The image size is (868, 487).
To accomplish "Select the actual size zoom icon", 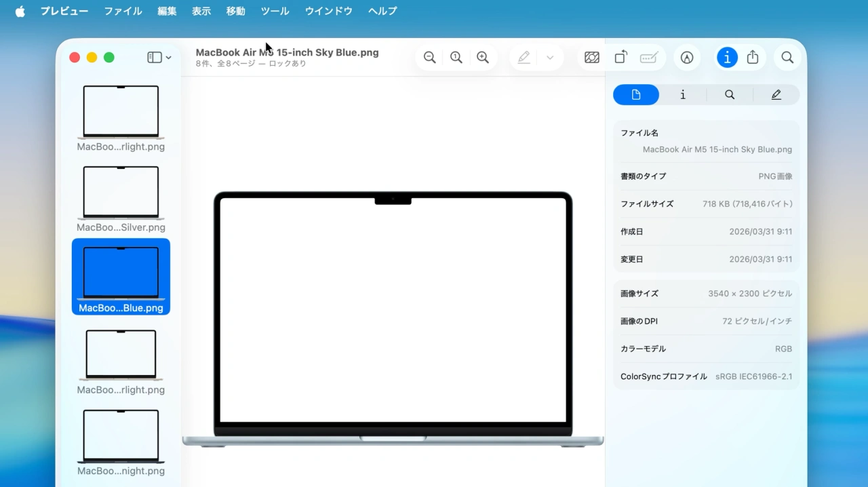I will click(456, 57).
